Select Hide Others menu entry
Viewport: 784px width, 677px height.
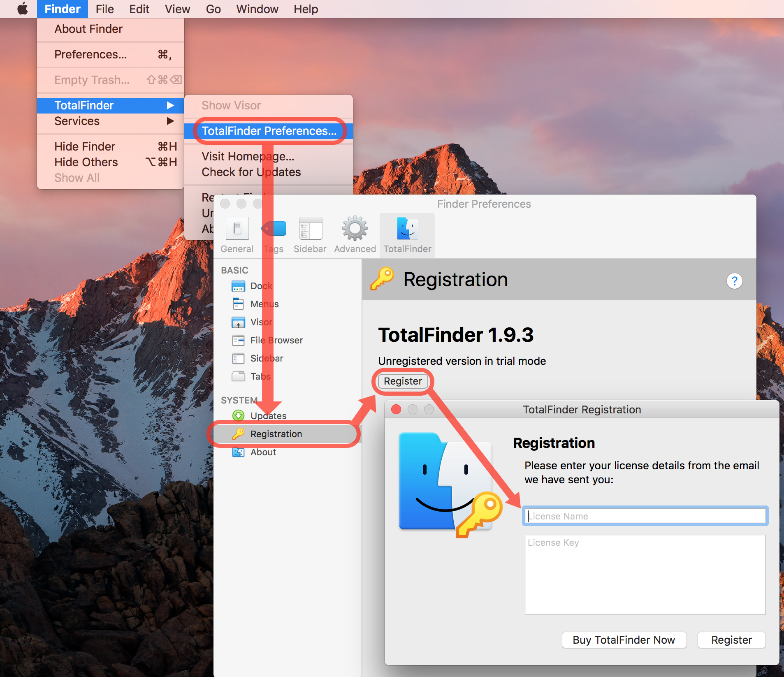[111, 162]
